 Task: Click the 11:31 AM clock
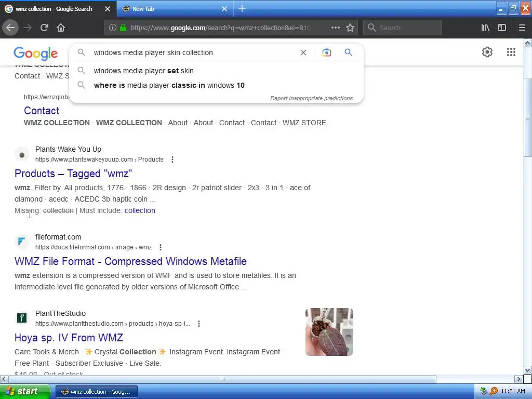[513, 392]
